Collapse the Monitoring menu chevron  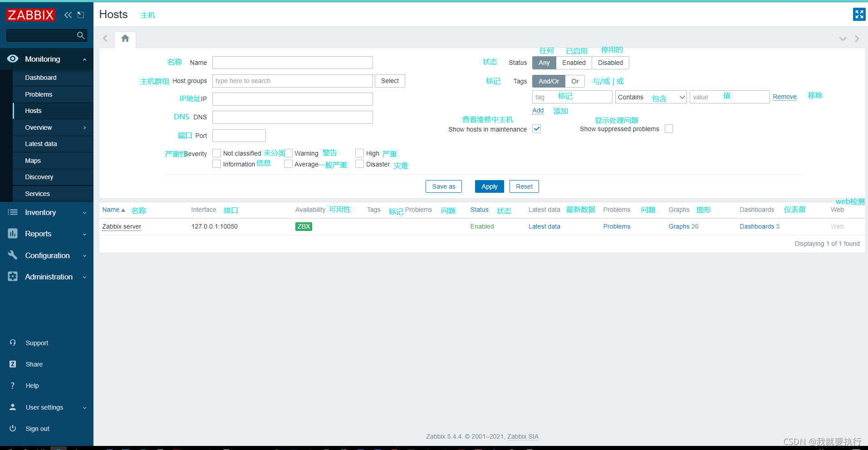[x=84, y=59]
